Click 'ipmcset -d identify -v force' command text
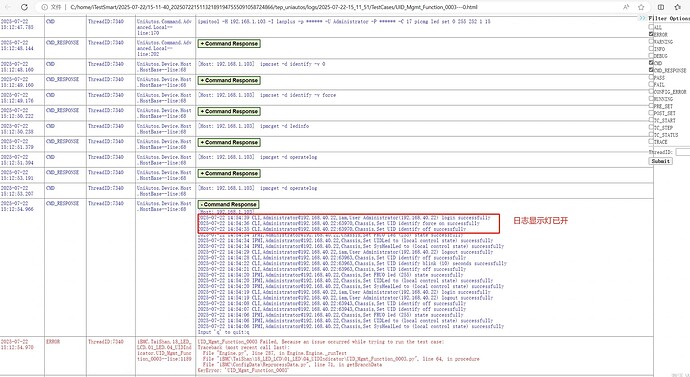 point(297,95)
